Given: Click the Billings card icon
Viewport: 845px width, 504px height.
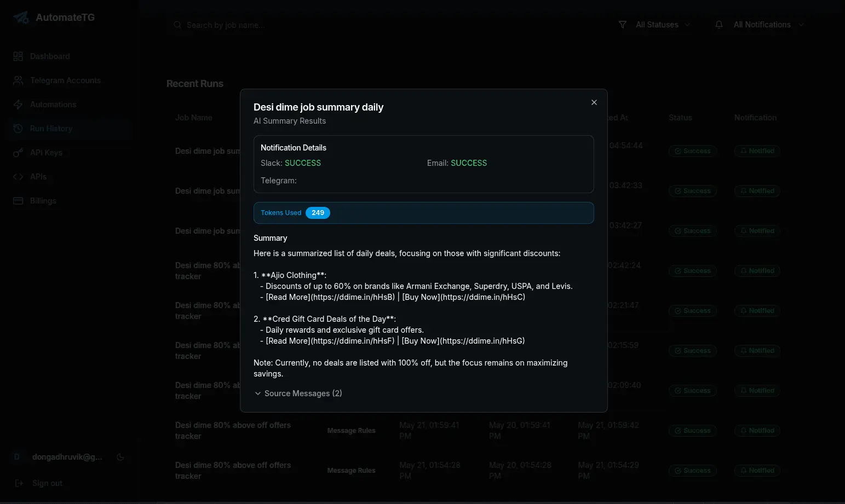Looking at the screenshot, I should 18,201.
